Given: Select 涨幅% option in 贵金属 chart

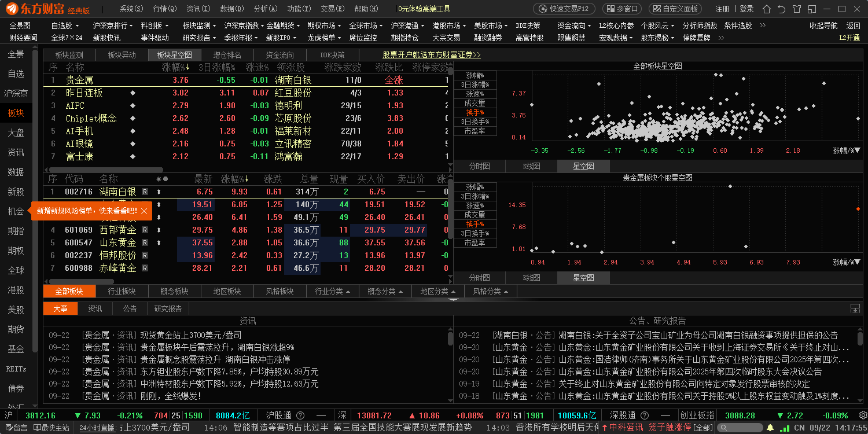Looking at the screenshot, I should pos(475,187).
